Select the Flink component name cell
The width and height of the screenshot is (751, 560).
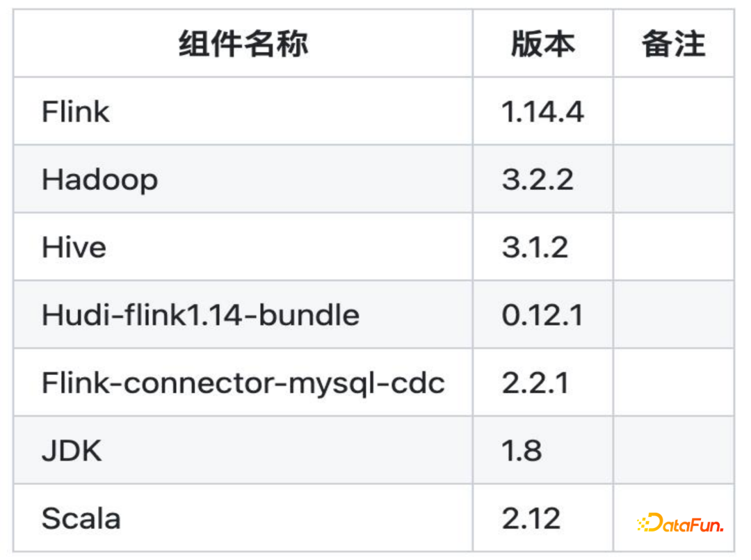[76, 111]
